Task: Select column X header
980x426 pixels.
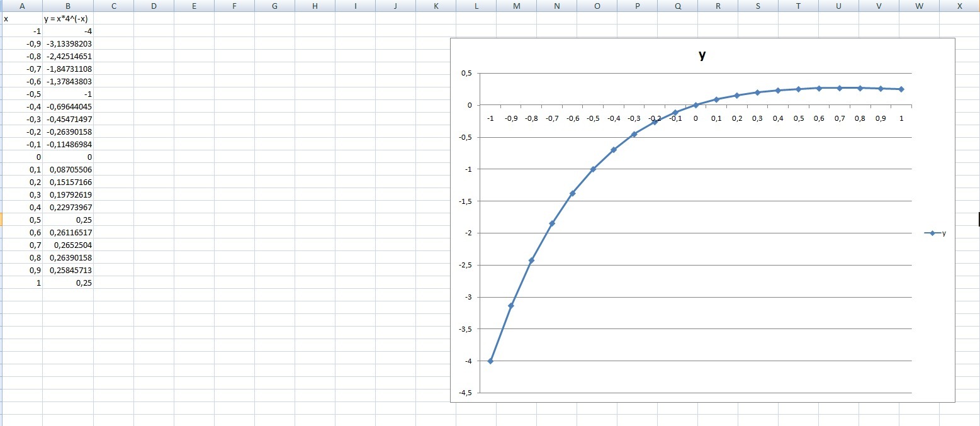Action: 959,6
